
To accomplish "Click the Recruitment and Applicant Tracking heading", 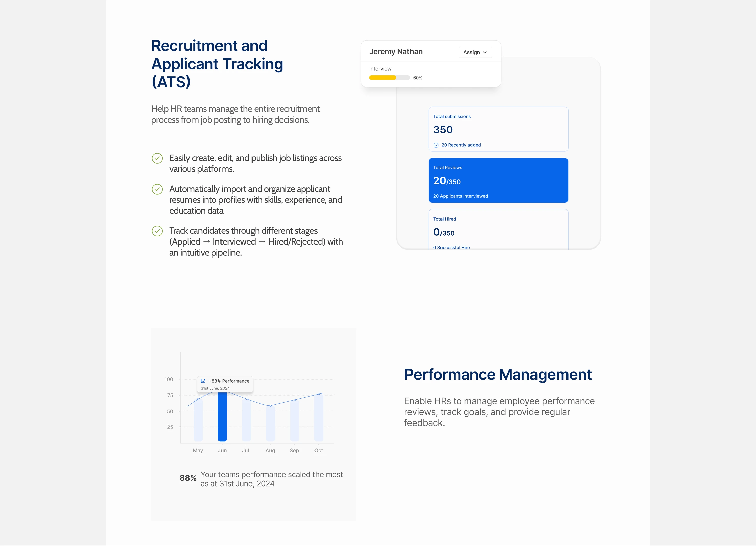I will pos(217,64).
